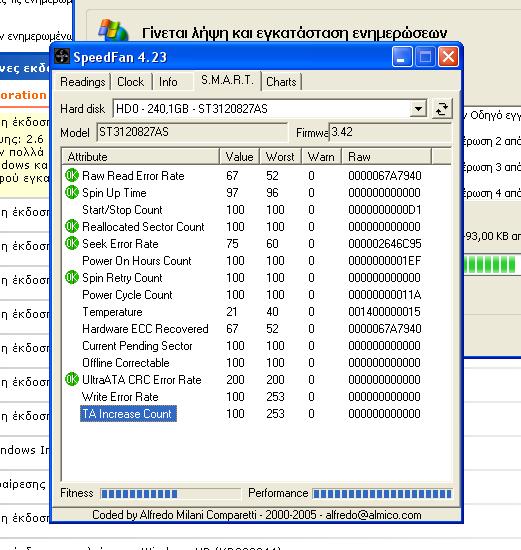Click raw value 000002646C95 of Seek Error Rate
Viewport: 521px width, 550px height.
pyautogui.click(x=385, y=243)
